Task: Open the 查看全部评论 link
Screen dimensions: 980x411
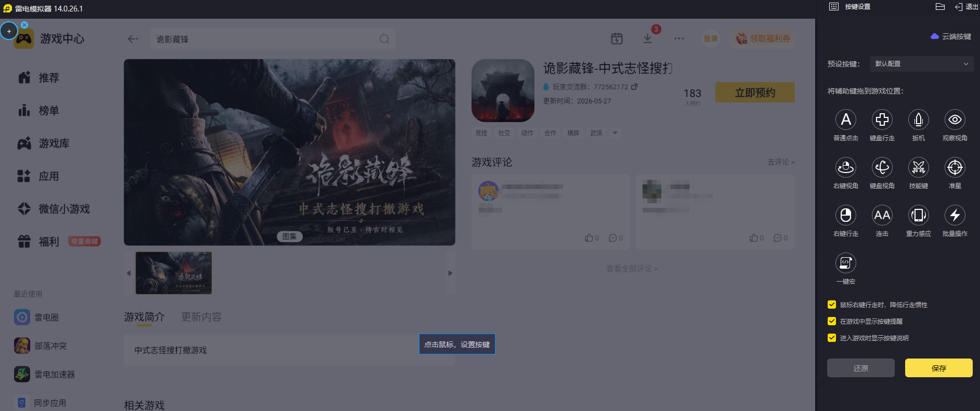Action: pyautogui.click(x=632, y=269)
